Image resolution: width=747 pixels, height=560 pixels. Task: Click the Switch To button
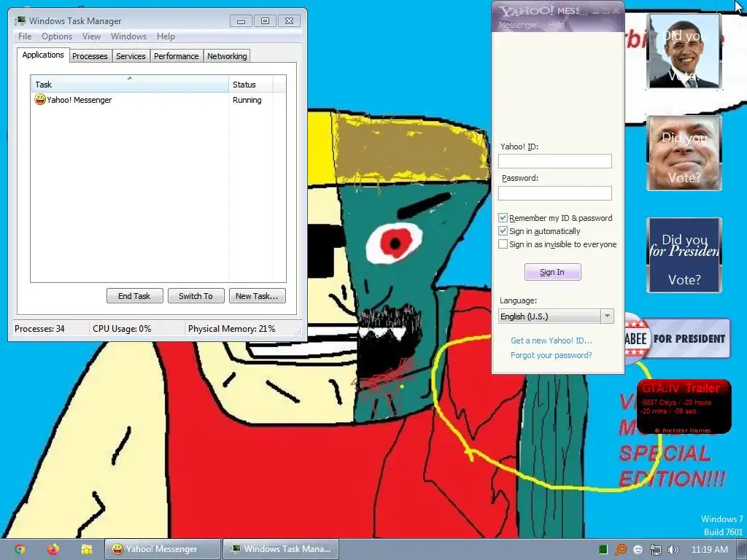pyautogui.click(x=196, y=296)
